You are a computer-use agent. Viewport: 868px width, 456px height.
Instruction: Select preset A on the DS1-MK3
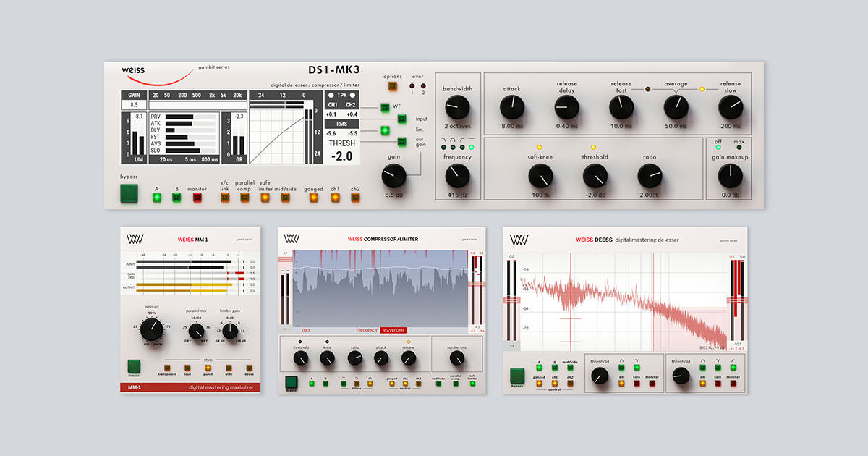(x=156, y=197)
